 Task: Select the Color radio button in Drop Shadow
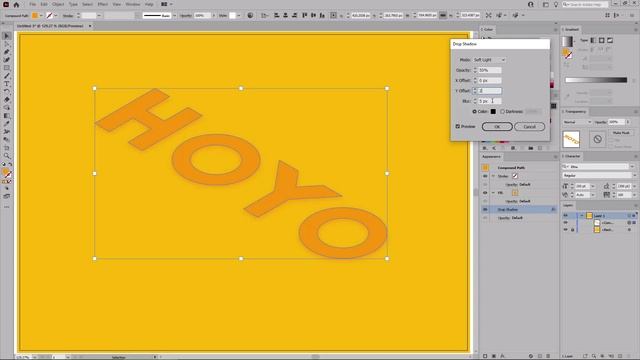(474, 111)
